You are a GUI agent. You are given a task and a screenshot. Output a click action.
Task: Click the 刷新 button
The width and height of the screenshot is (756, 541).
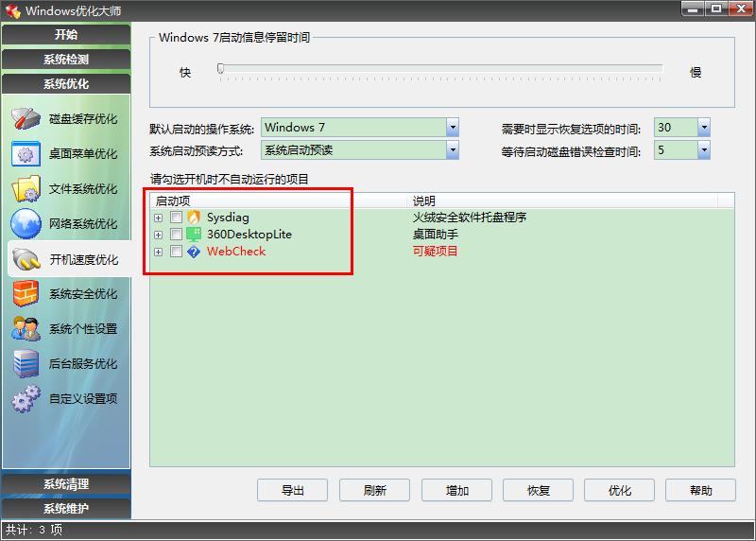tap(374, 490)
